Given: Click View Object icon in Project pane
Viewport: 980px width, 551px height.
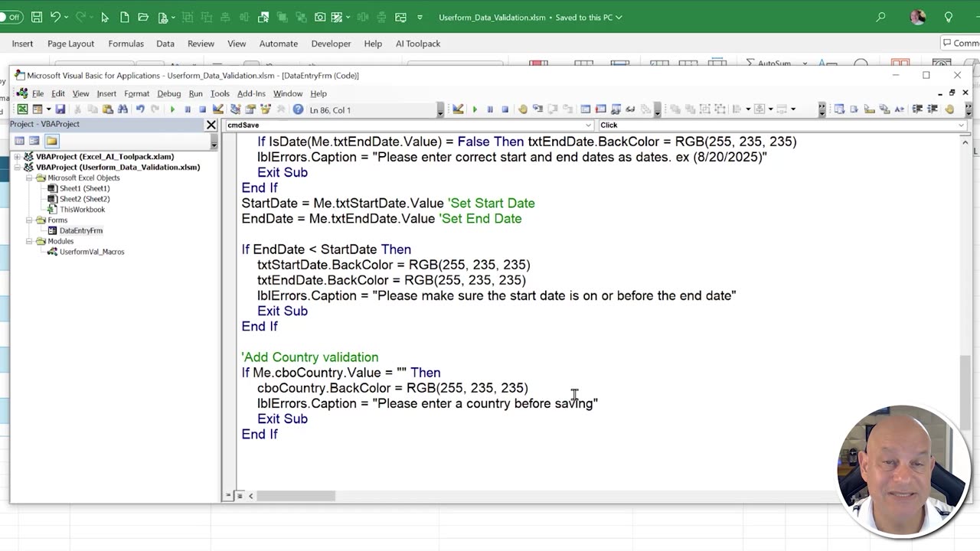Looking at the screenshot, I should [x=34, y=141].
